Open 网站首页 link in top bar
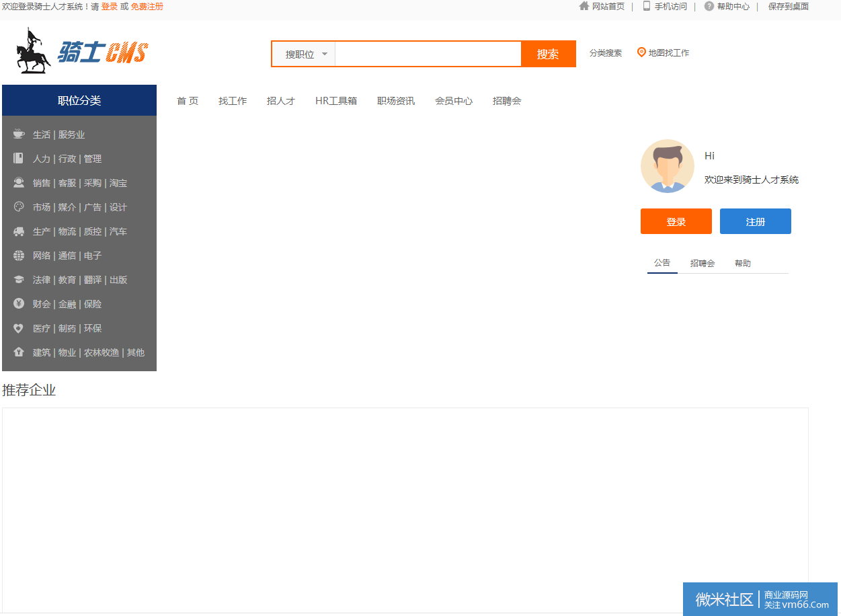Screen dimensions: 841x616 pos(608,7)
